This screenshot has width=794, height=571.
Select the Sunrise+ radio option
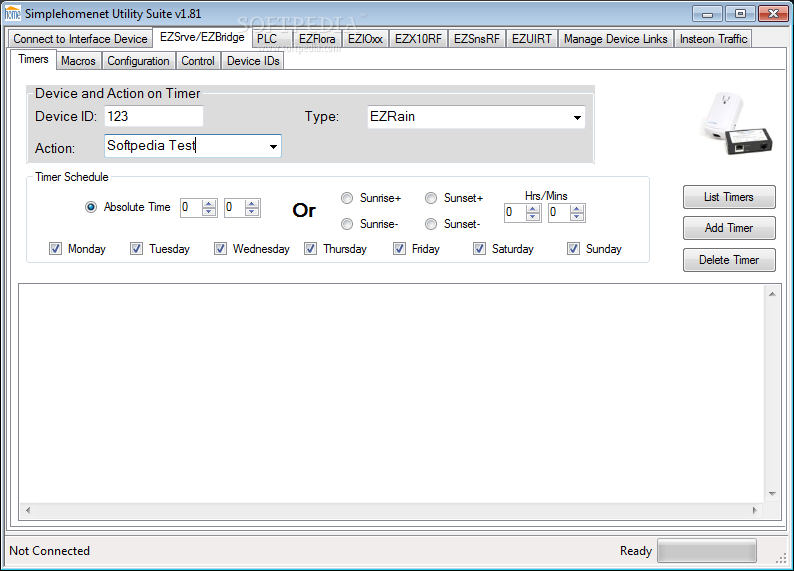coord(347,198)
